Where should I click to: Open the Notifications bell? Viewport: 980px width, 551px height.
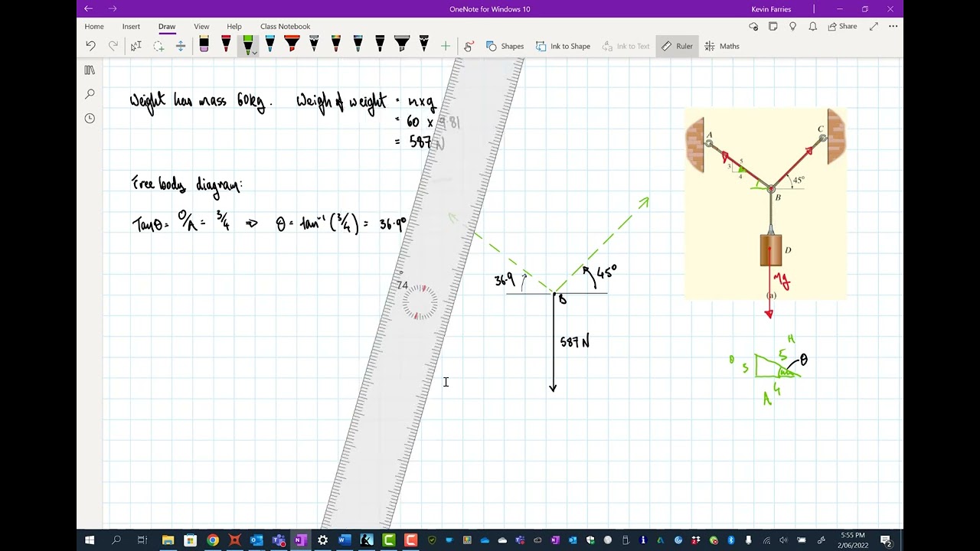click(812, 26)
